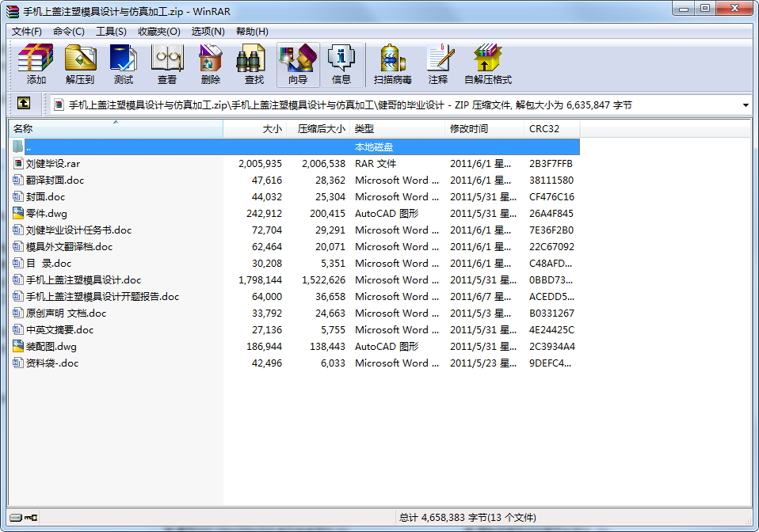759x532 pixels.
Task: Start 扫描病毒 virus scan
Action: click(x=393, y=64)
